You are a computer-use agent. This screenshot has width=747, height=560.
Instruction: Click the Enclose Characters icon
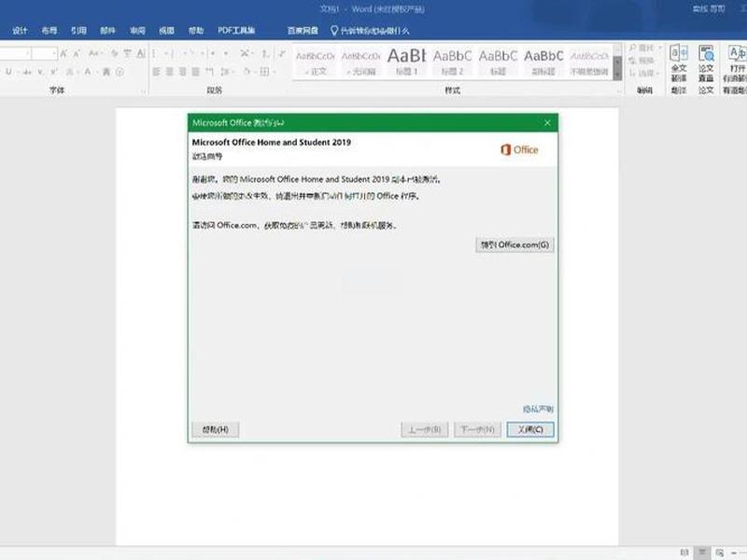click(x=120, y=72)
